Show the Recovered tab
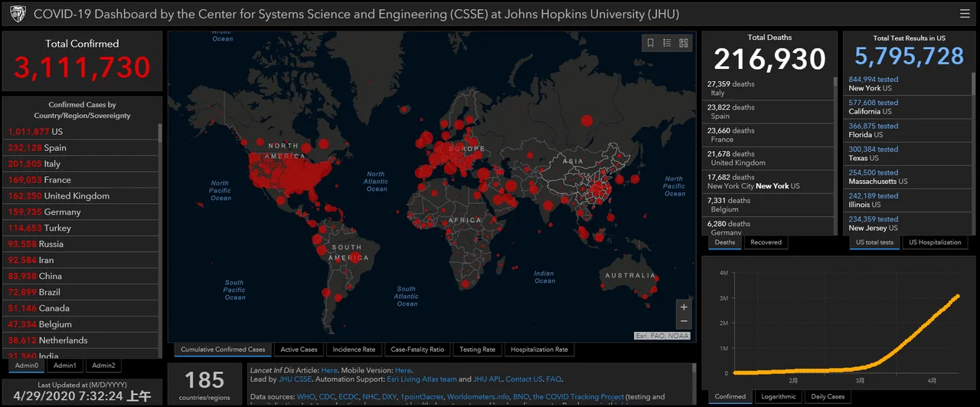The width and height of the screenshot is (980, 407). pos(766,242)
